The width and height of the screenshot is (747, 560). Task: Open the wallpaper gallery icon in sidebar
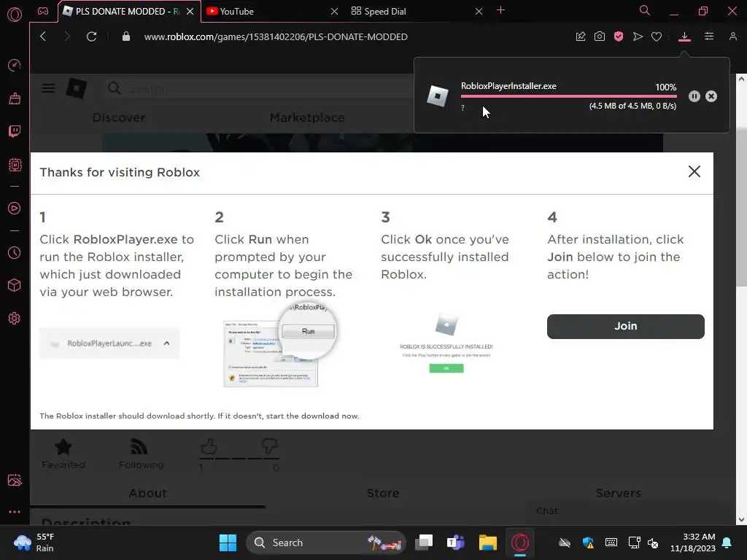click(15, 480)
